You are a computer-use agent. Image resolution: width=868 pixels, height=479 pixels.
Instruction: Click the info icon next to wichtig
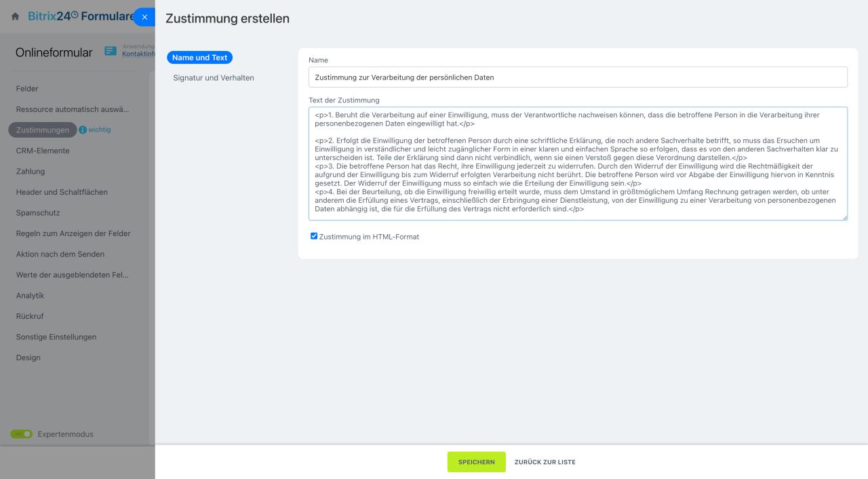tap(83, 130)
